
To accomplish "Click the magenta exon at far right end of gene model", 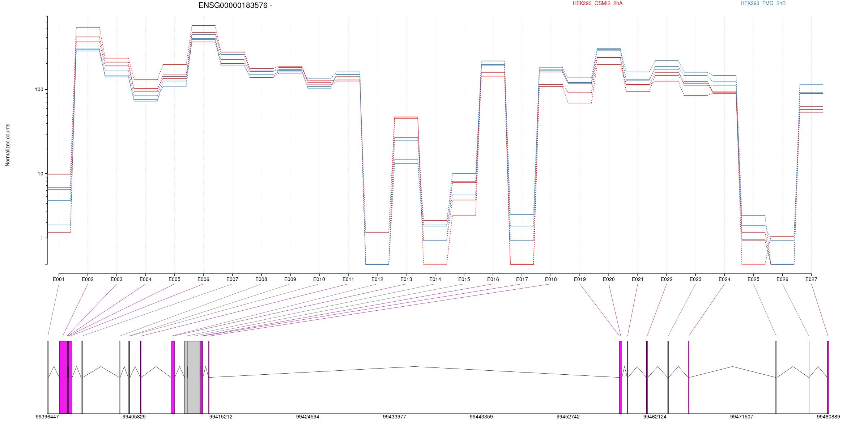I will [x=828, y=377].
